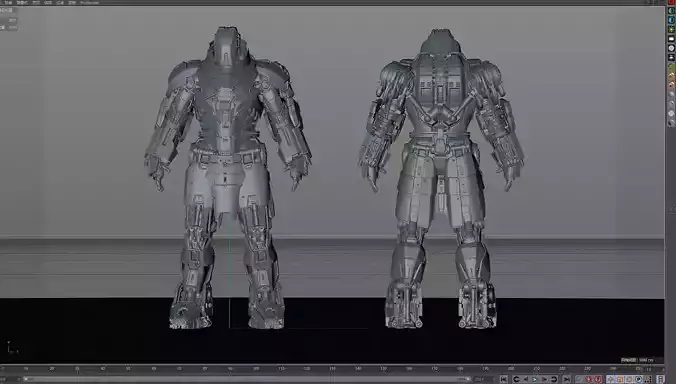Viewport: 676px width, 384px height.
Task: Select the white sphere icon in right toolbar
Action: 671,48
